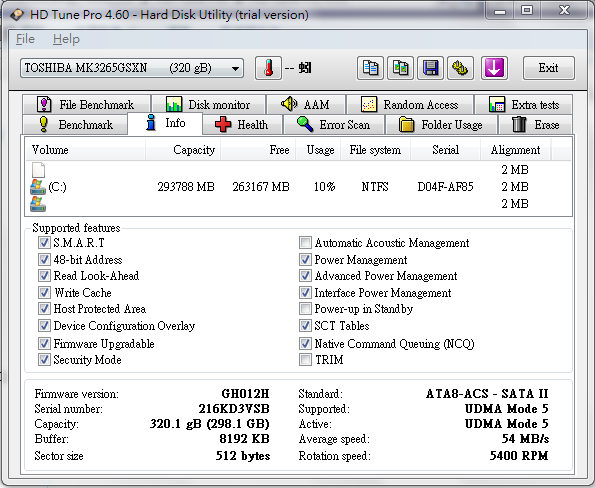Toggle Automatic Acoustic Management checkbox
595x488 pixels.
[x=305, y=242]
